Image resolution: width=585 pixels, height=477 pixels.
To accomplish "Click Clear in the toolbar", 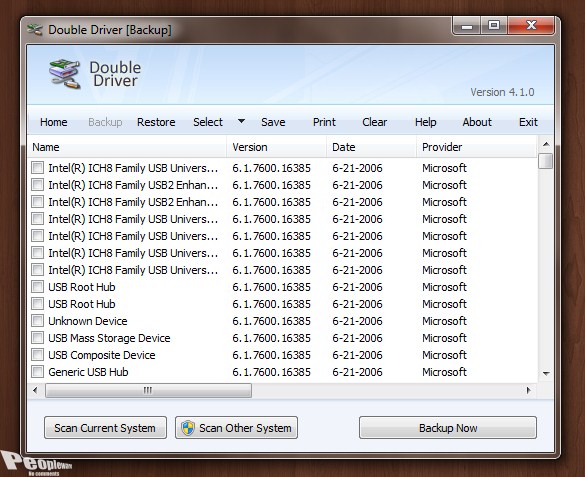I will click(375, 122).
